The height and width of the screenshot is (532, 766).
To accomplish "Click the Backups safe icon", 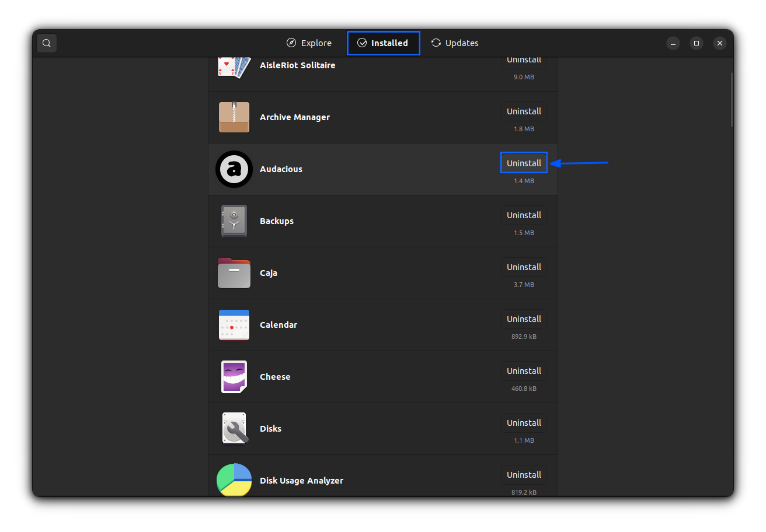I will tap(234, 220).
